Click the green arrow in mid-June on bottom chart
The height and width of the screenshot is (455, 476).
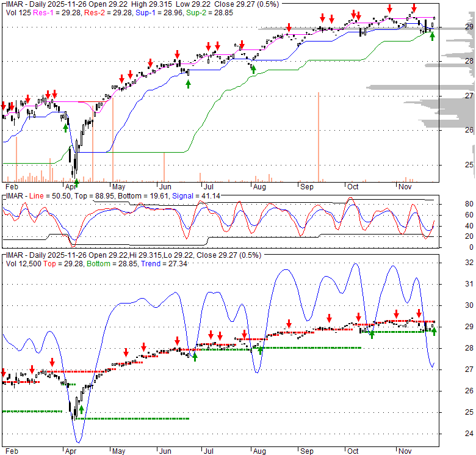(x=195, y=357)
